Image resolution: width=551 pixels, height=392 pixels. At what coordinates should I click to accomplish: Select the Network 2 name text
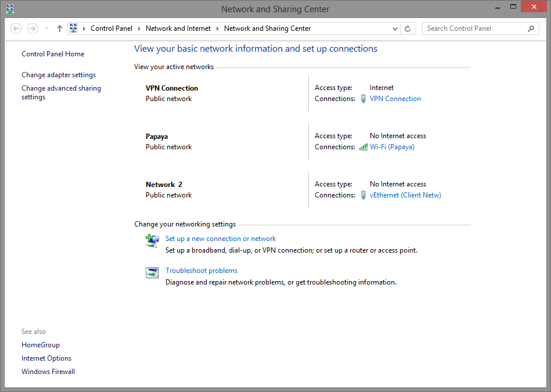click(164, 185)
